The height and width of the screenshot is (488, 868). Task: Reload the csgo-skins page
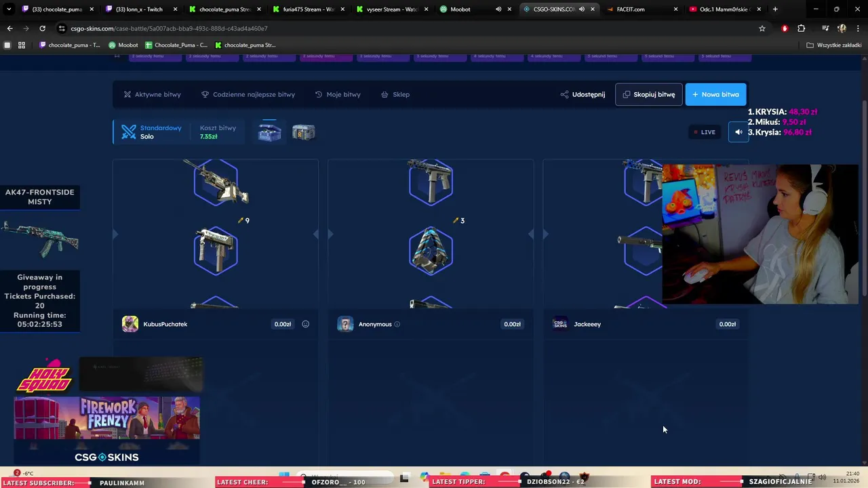click(42, 28)
